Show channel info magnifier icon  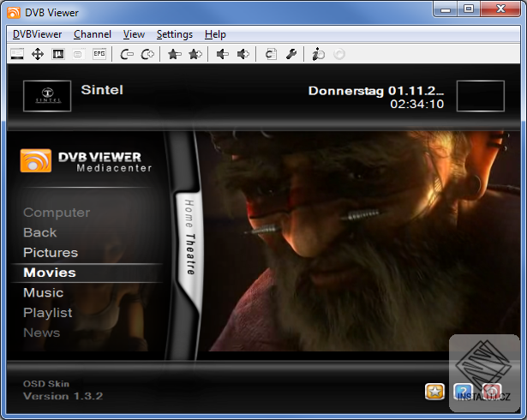pos(319,54)
